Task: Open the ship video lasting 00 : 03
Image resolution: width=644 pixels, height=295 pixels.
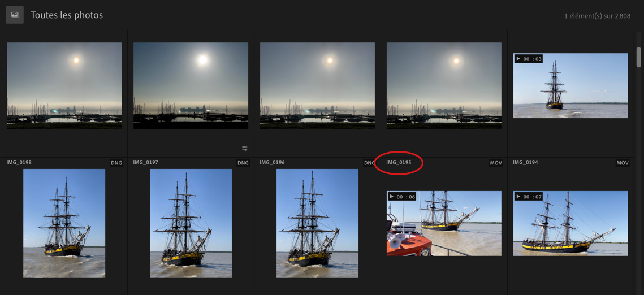Action: [570, 85]
